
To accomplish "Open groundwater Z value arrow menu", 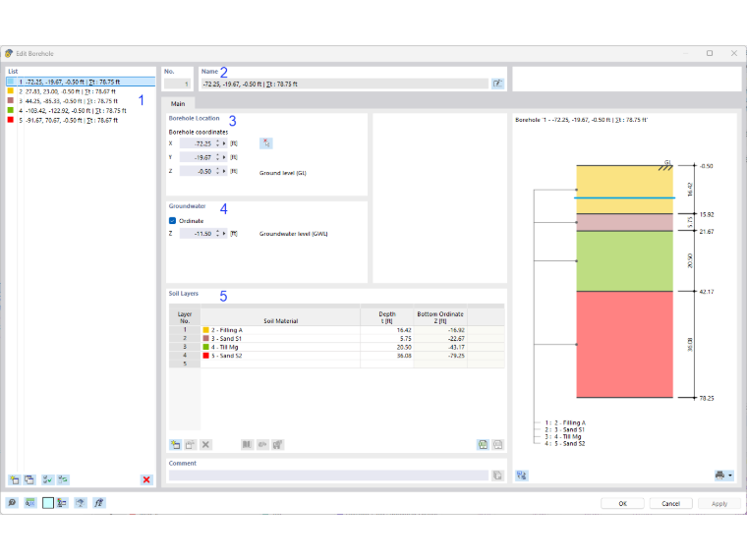I will click(224, 234).
